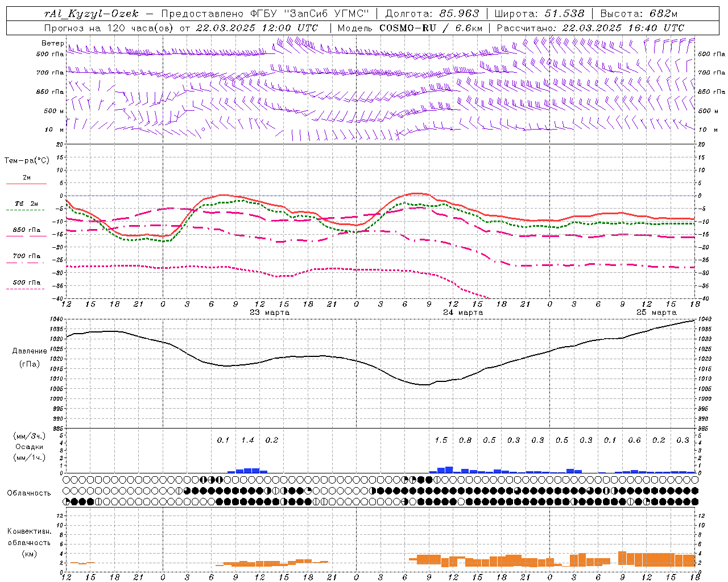Click the (мм/3ч.) precipitation unit label

click(x=30, y=436)
